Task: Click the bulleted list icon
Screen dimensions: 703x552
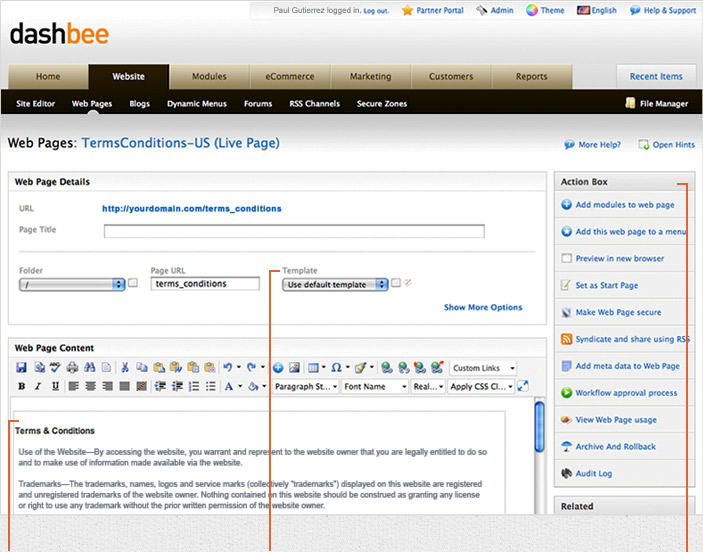Action: click(x=211, y=386)
